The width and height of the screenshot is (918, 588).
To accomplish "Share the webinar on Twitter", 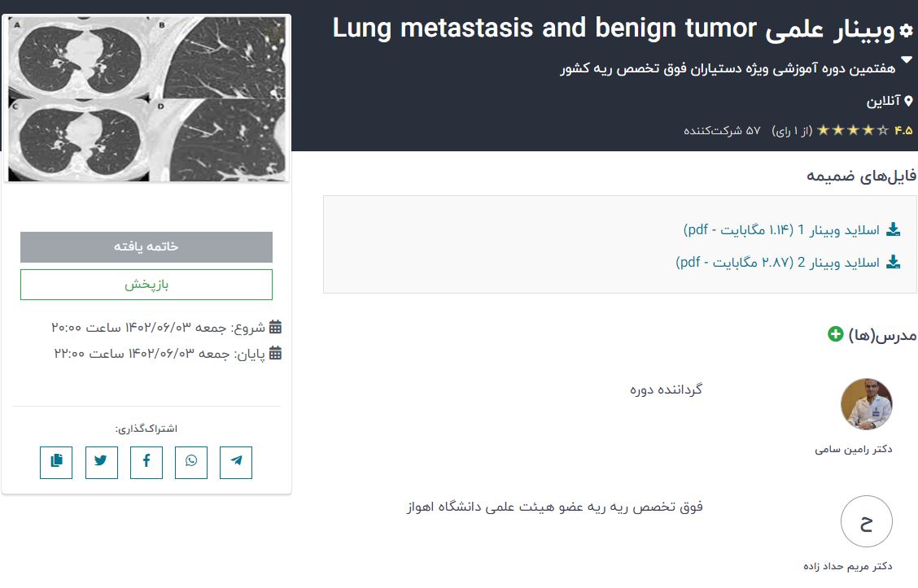I will (x=101, y=462).
